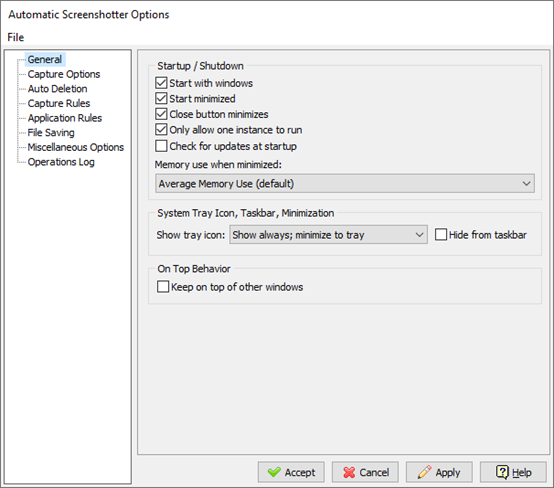
Task: Click the question mark Help icon
Action: point(502,472)
